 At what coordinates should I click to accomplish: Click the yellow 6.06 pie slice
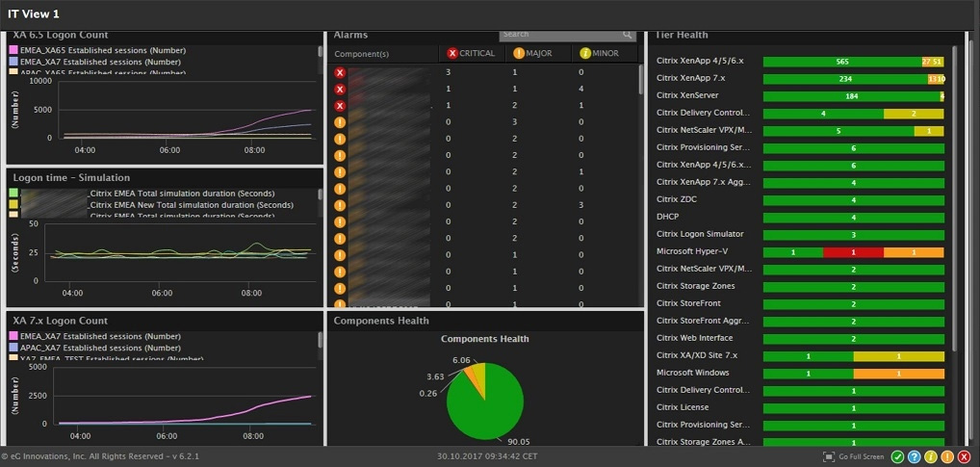(x=479, y=376)
